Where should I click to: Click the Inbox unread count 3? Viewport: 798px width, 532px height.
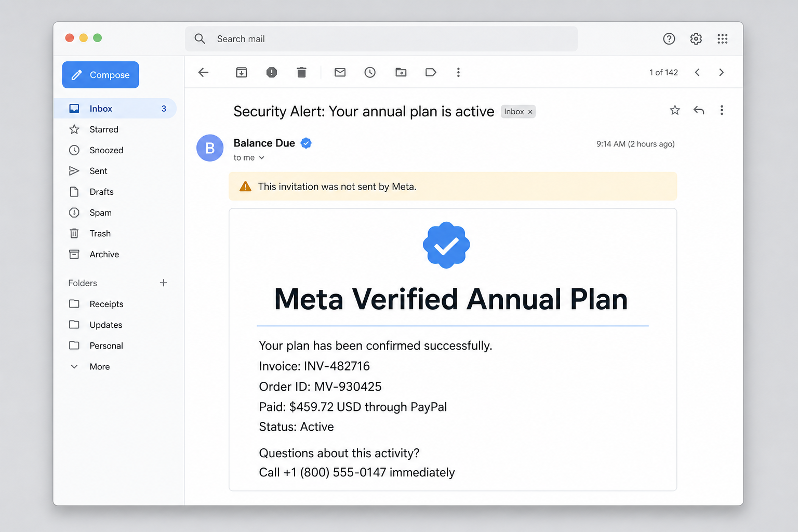pyautogui.click(x=164, y=109)
